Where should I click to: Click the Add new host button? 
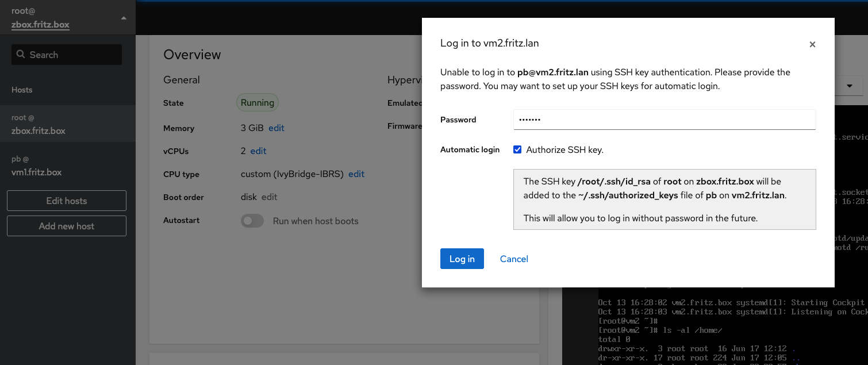coord(67,226)
